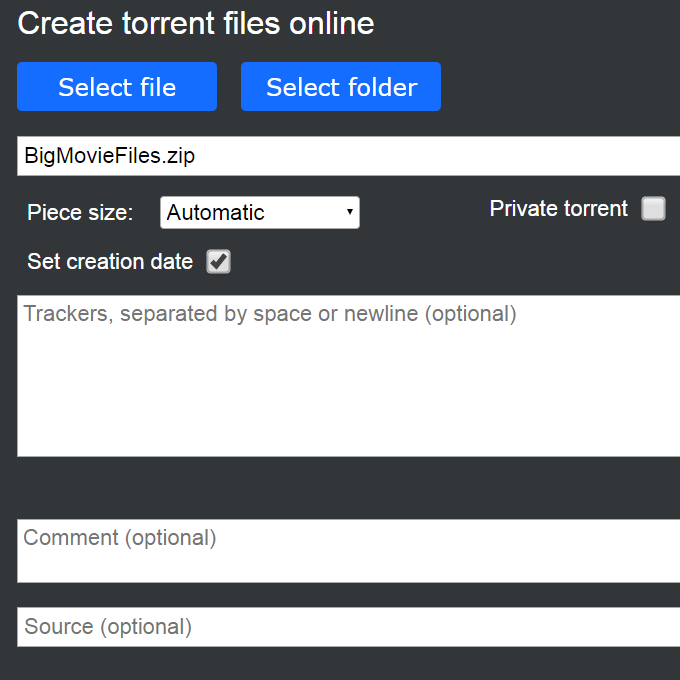Click the Source (optional) input

[348, 627]
